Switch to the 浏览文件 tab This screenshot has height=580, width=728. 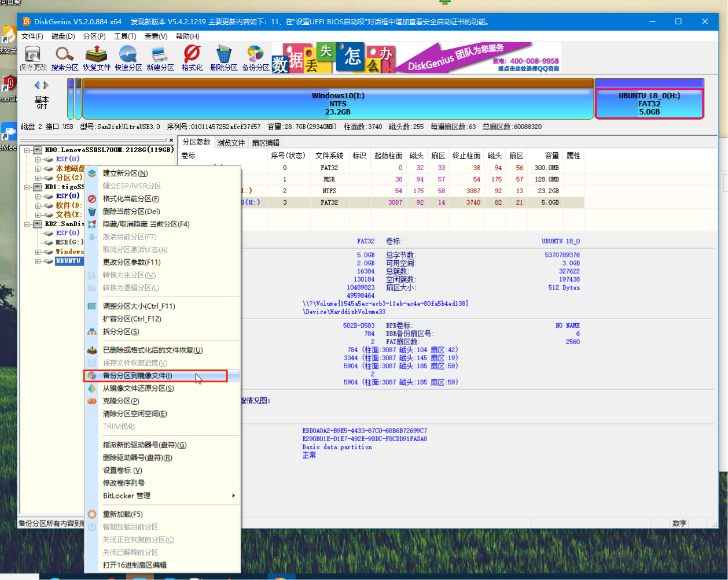click(x=231, y=142)
